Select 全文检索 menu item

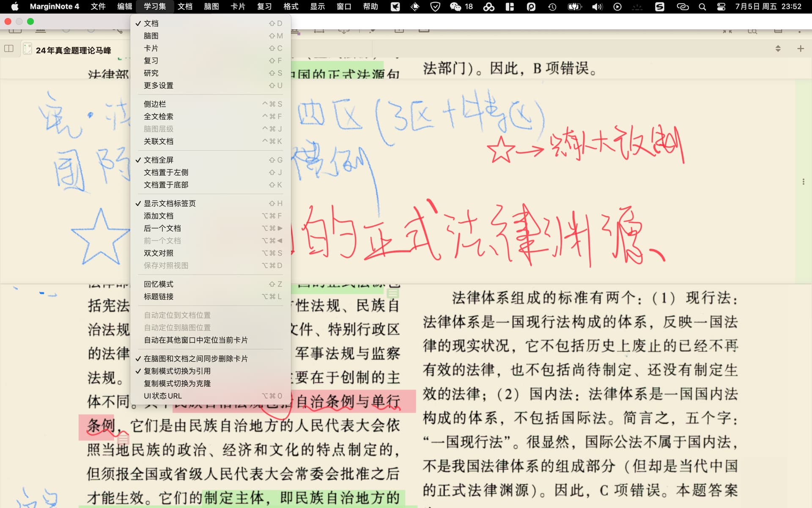[210, 116]
